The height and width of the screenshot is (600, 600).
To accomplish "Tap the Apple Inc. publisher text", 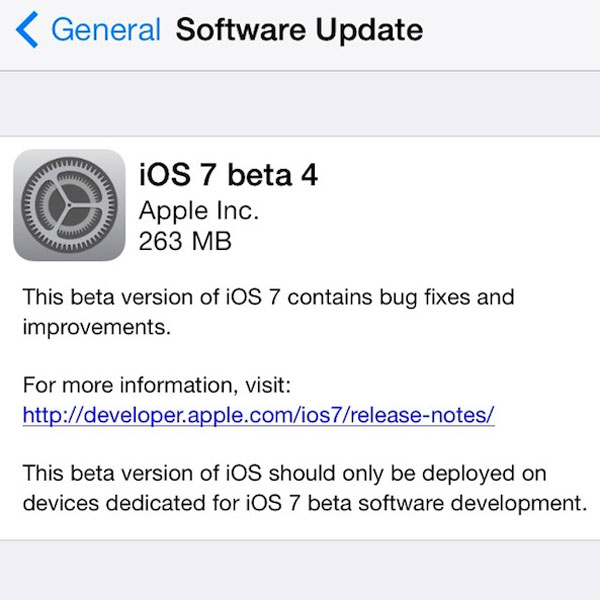I will tap(198, 210).
